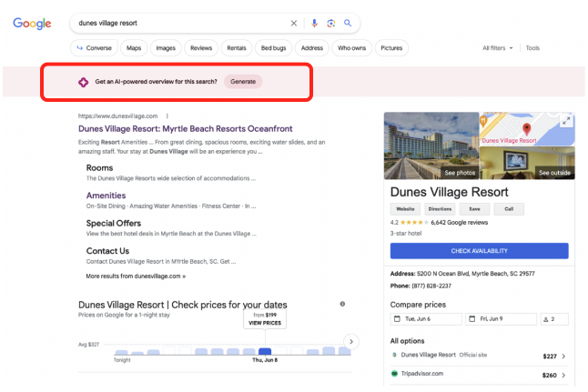
Task: Click the VIEW PRICES tooltip
Action: point(265,319)
